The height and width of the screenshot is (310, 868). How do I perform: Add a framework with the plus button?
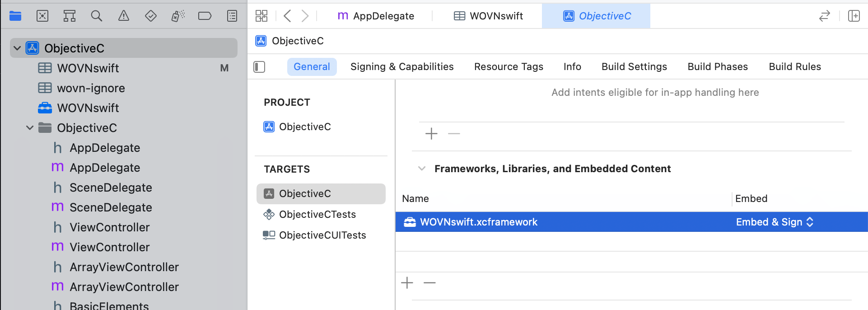[x=407, y=283]
